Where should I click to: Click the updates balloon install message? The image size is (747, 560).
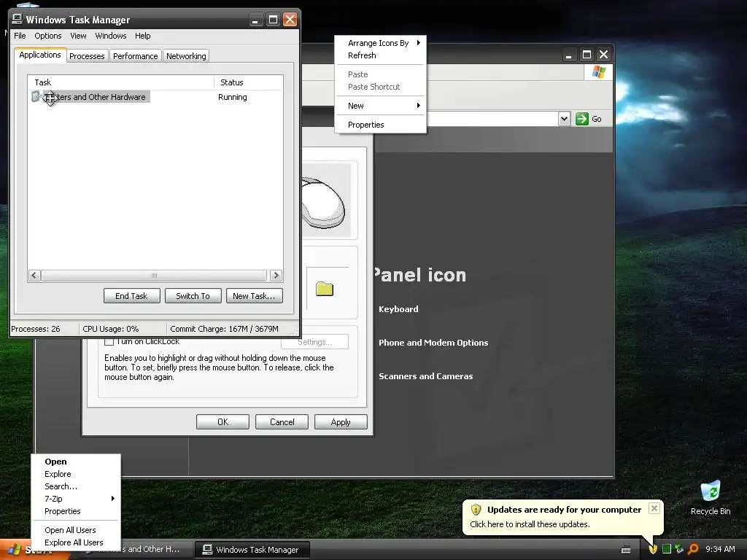point(530,524)
